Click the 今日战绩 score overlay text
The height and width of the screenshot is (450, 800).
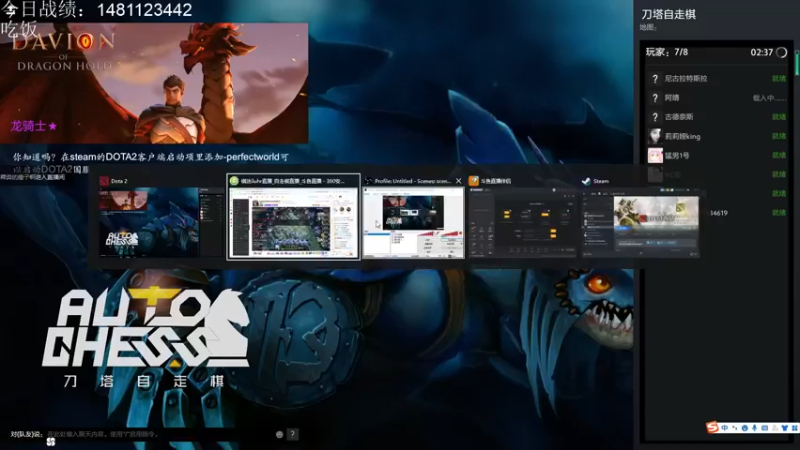[x=96, y=10]
